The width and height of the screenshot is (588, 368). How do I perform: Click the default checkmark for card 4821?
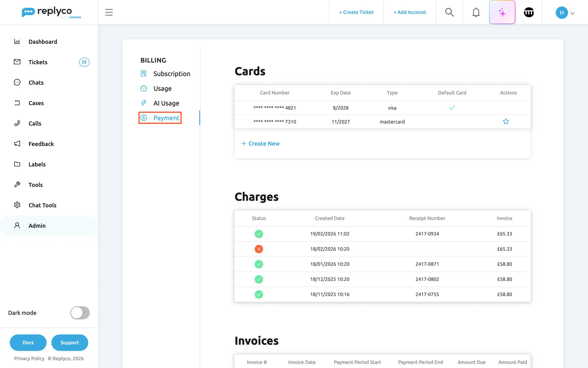click(x=452, y=108)
